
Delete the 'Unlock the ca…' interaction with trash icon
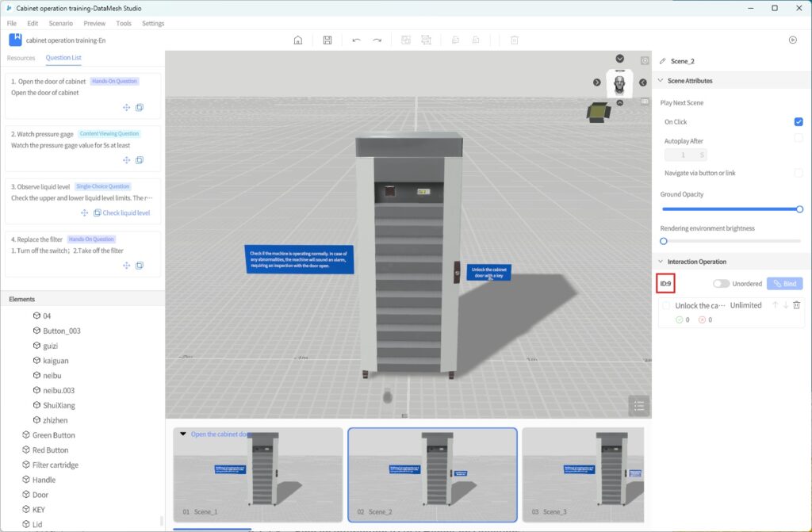pyautogui.click(x=797, y=305)
